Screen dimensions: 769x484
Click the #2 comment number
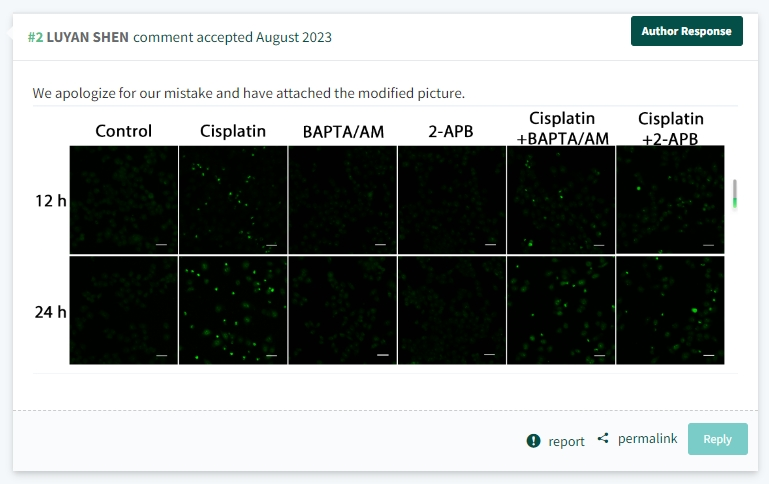[x=35, y=37]
